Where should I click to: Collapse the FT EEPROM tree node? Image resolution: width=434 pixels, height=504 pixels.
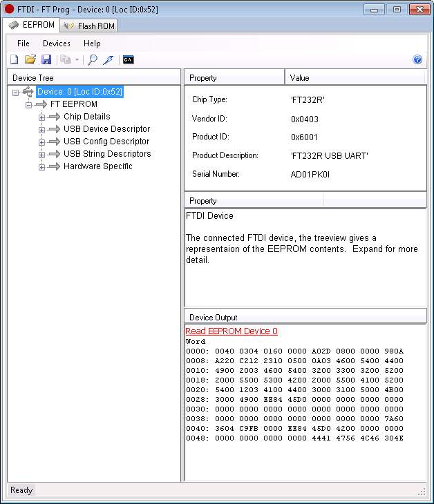pyautogui.click(x=29, y=105)
